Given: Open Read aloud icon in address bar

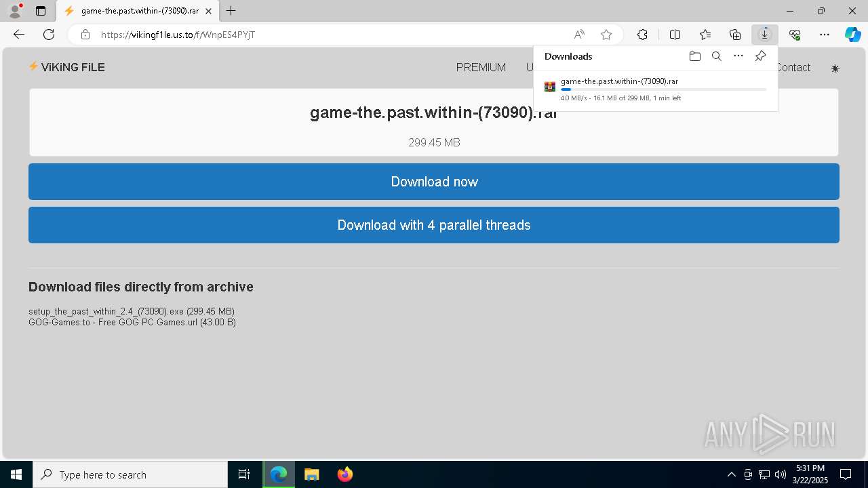Looking at the screenshot, I should tap(579, 35).
